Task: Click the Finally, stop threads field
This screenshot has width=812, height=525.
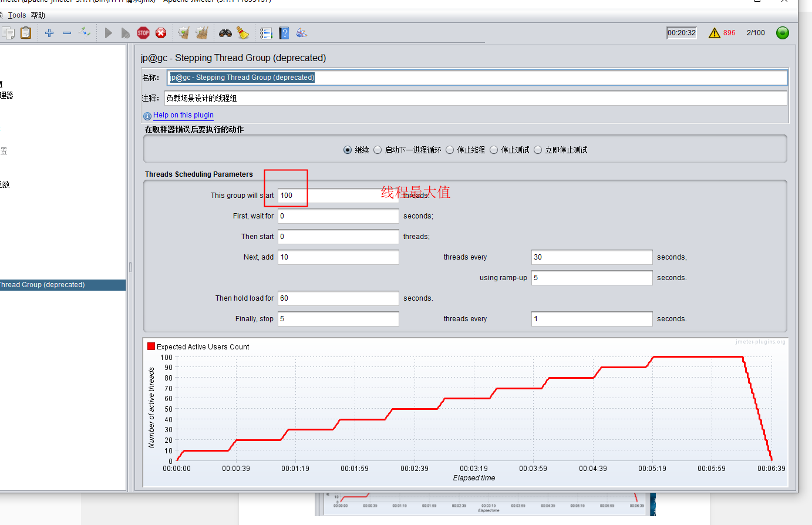Action: click(338, 319)
